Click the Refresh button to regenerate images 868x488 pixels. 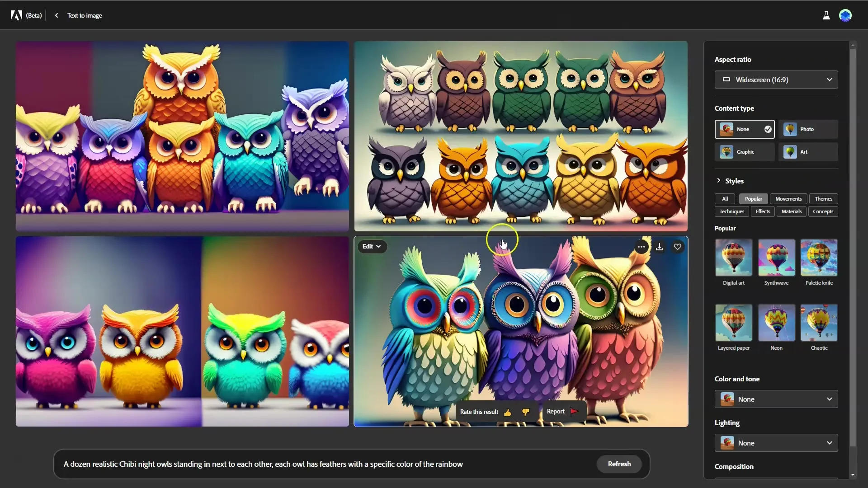[619, 464]
